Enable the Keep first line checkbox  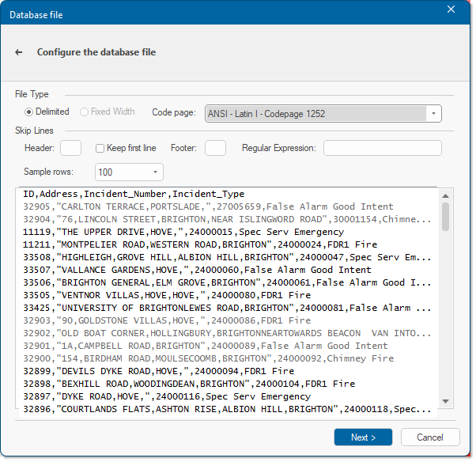point(100,148)
